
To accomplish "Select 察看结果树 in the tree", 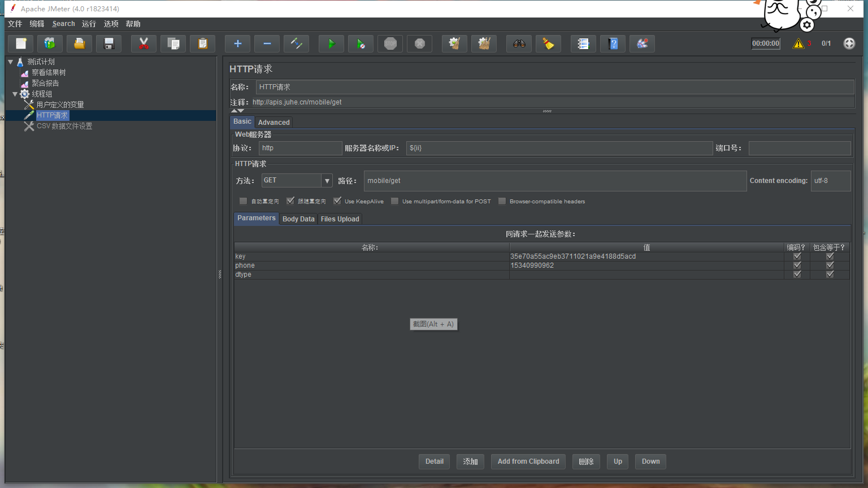I will [x=49, y=72].
